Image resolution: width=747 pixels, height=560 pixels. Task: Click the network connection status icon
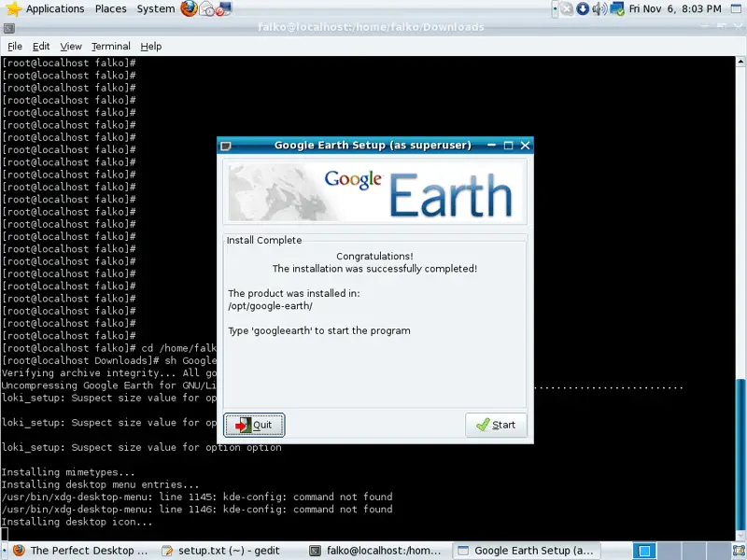tap(617, 8)
